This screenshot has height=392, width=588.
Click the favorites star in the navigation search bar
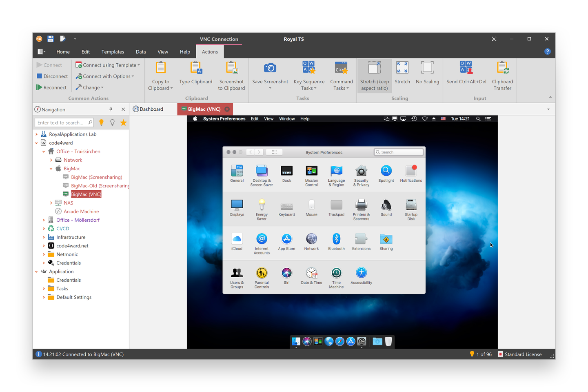123,122
